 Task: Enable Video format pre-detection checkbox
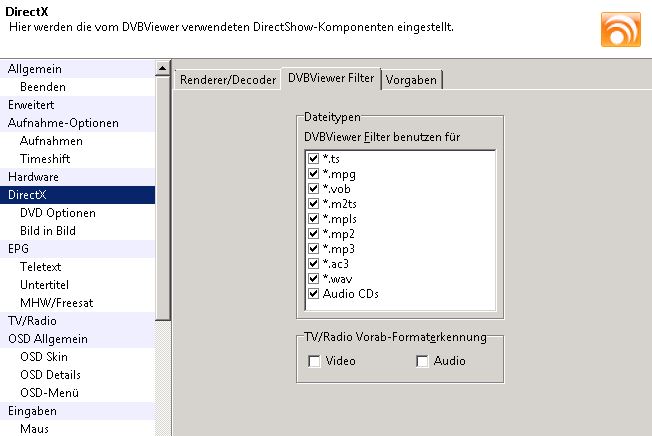(x=315, y=361)
